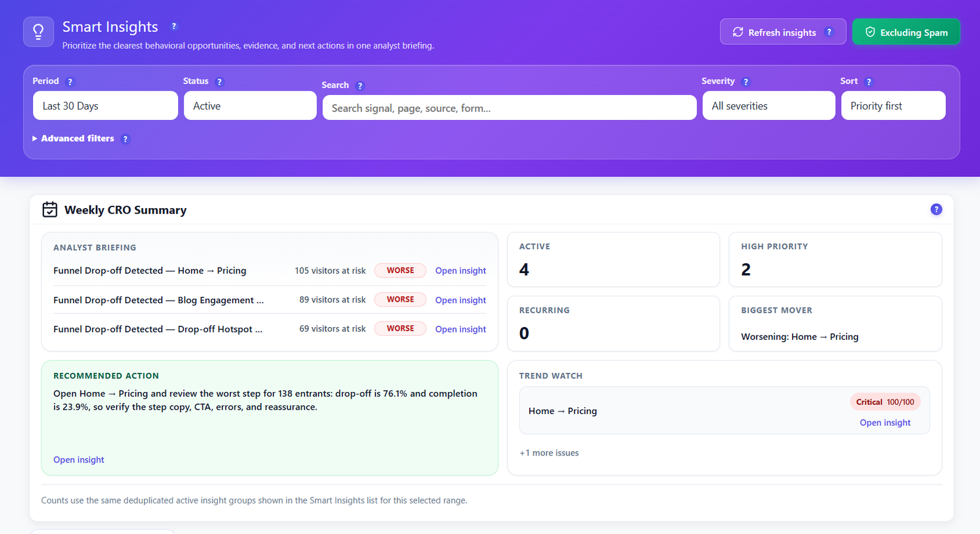Open insight for Drop-off Hotspot row
This screenshot has width=980, height=534.
(x=461, y=329)
